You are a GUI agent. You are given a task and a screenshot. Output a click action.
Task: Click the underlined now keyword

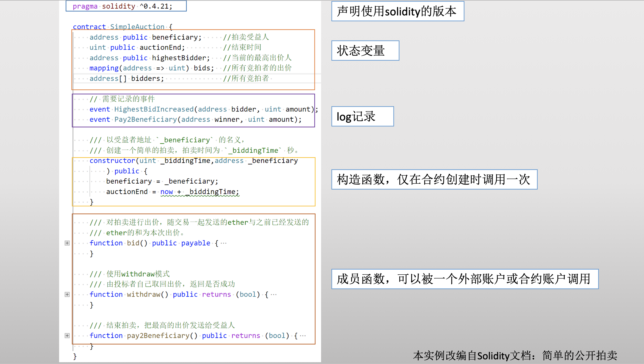[x=167, y=192]
